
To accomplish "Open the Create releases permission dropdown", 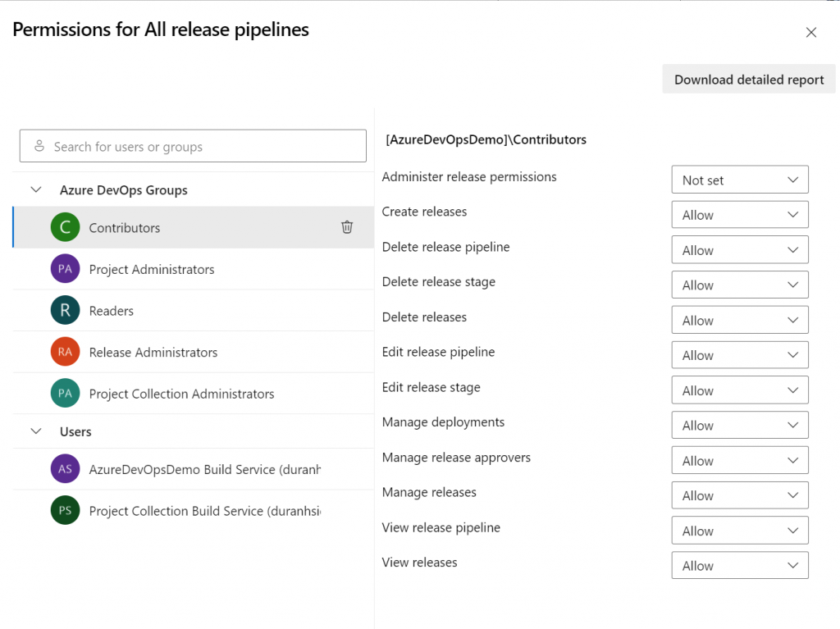I will [739, 215].
